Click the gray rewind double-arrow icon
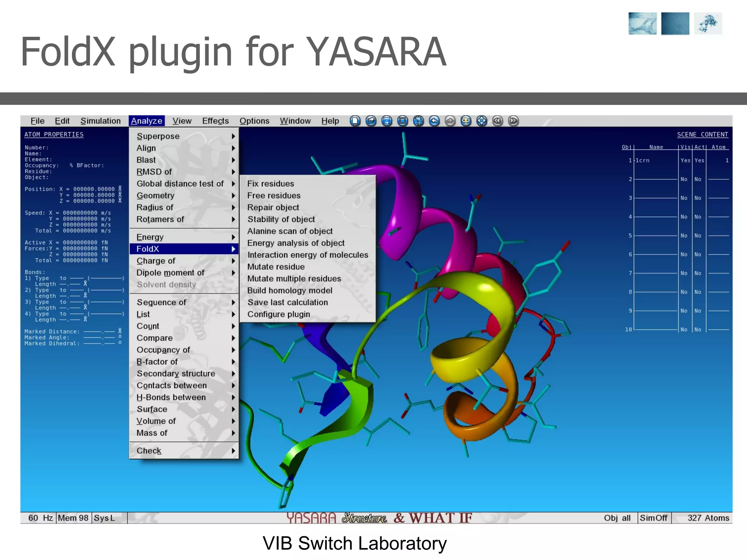The width and height of the screenshot is (747, 560). pos(498,121)
